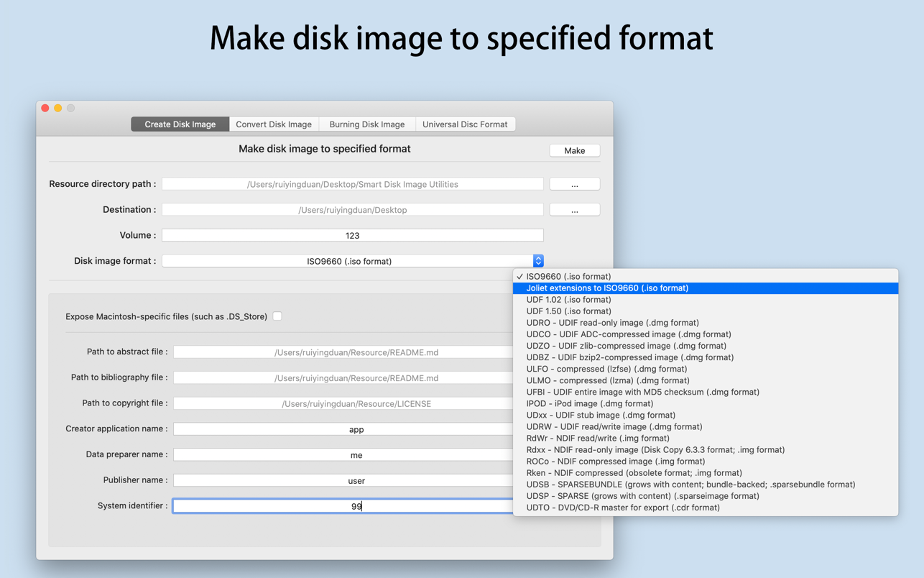Screen dimensions: 924x578
Task: Switch to the Convert Disk Image tab
Action: [x=274, y=124]
